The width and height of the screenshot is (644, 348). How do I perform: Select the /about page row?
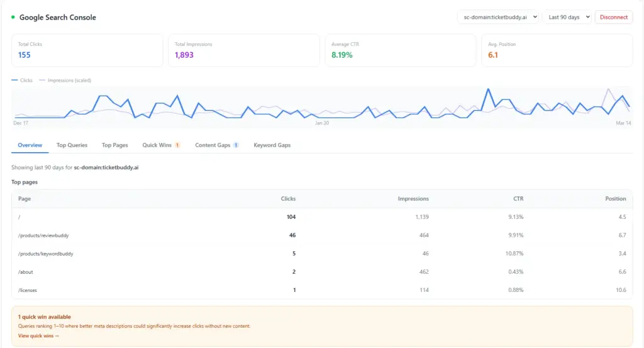[x=322, y=272]
